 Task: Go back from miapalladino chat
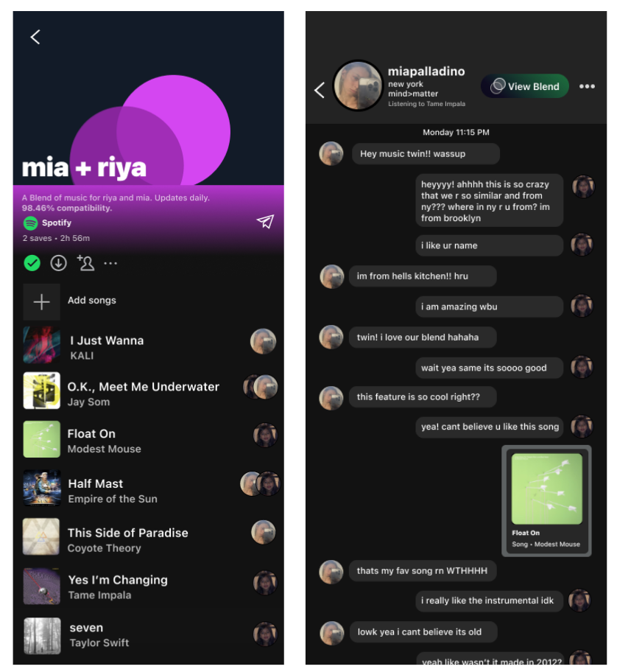coord(320,90)
